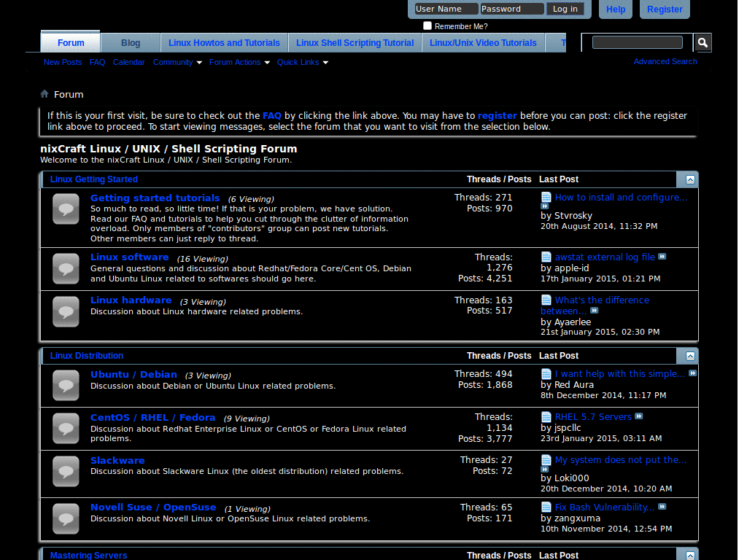This screenshot has height=560, width=747.
Task: Open the Quick Links dropdown menu
Action: [303, 63]
